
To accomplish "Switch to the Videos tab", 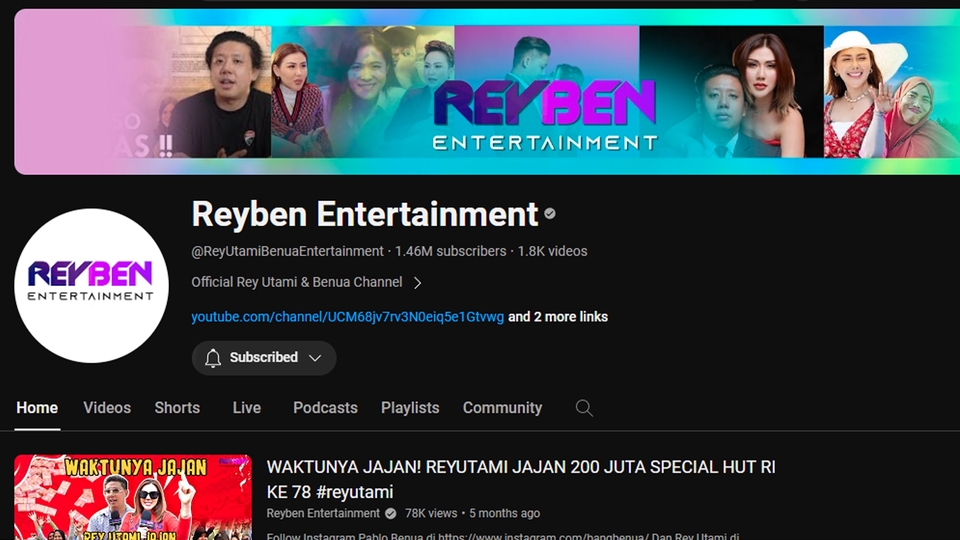I will pyautogui.click(x=107, y=408).
